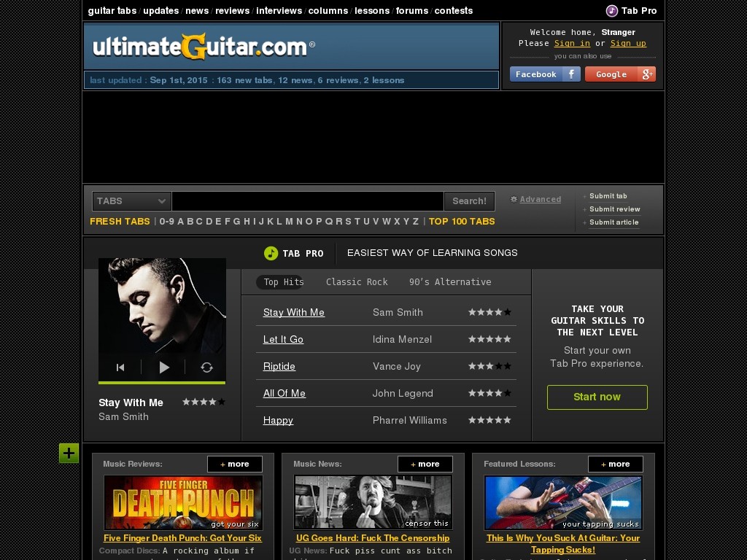Click the star rating for Happy
Image resolution: width=747 pixels, height=560 pixels.
pos(489,420)
